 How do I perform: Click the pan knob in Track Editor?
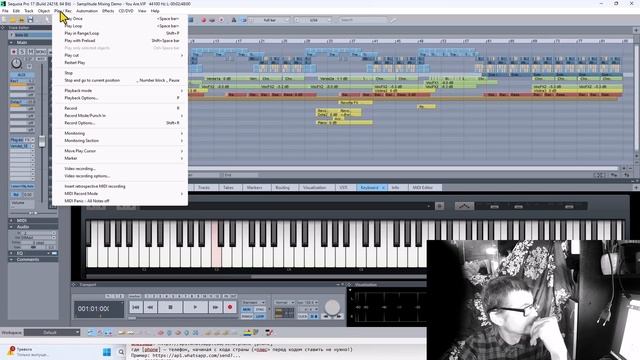tap(16, 63)
